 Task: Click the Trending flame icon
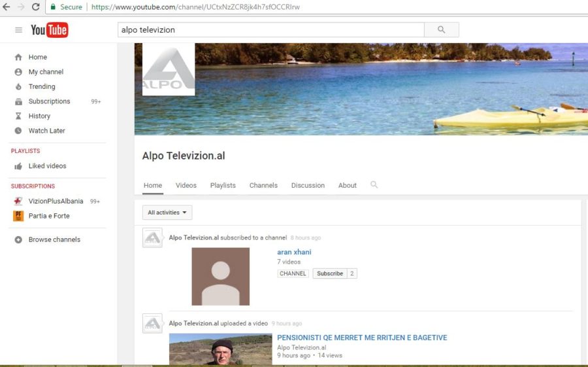(18, 86)
